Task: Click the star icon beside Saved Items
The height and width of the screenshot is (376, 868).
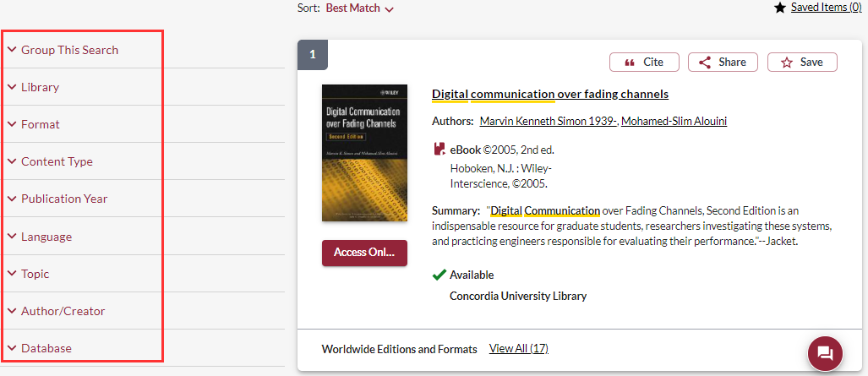Action: [779, 8]
